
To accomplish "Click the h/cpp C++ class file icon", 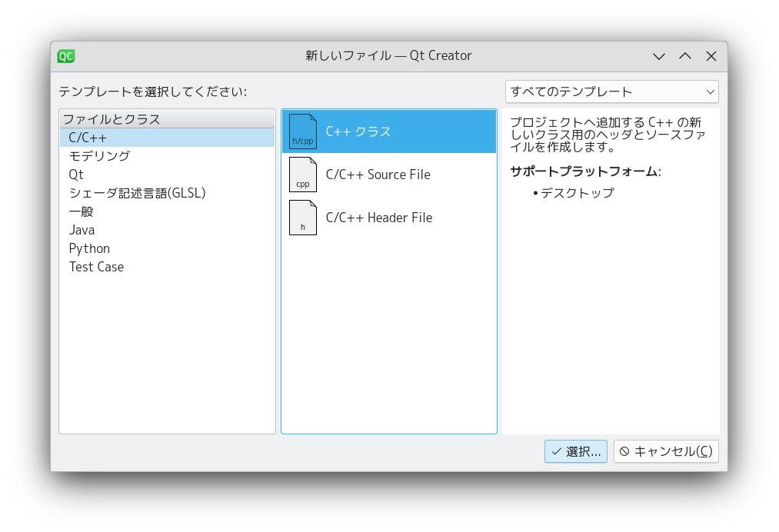I will pos(302,131).
